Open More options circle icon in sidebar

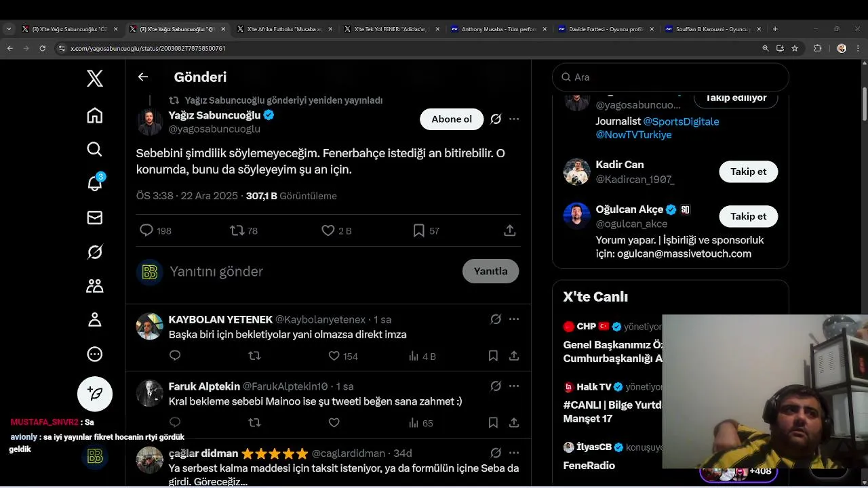point(95,354)
